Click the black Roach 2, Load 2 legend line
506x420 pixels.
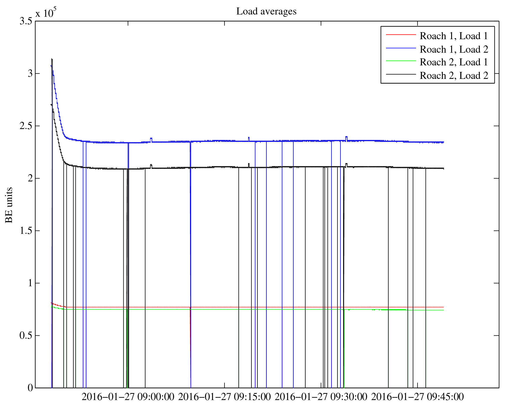pyautogui.click(x=401, y=74)
